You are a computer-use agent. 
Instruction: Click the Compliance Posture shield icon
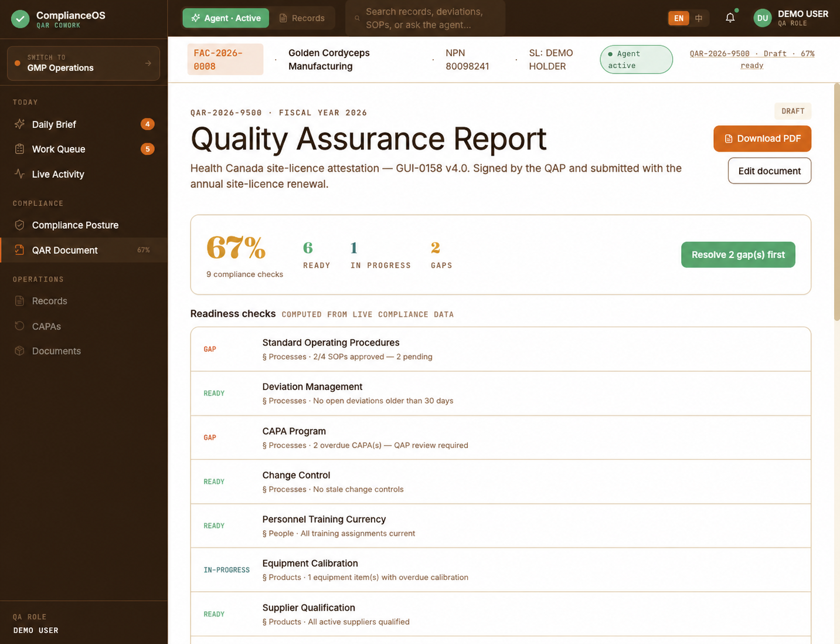coord(19,225)
